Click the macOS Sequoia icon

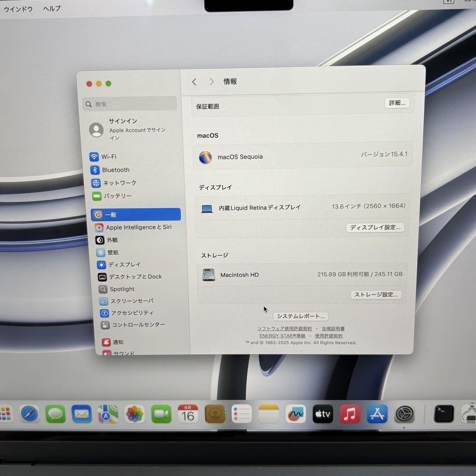pyautogui.click(x=205, y=157)
